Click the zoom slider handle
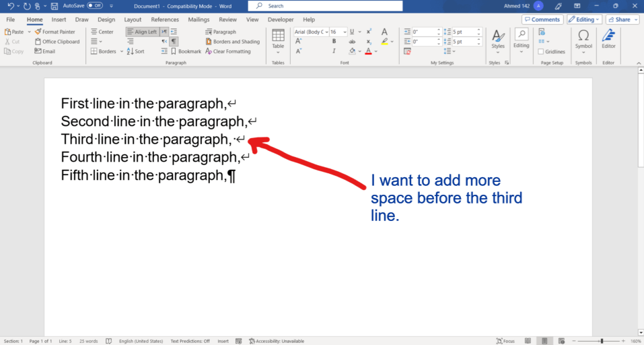This screenshot has height=345, width=644. (602, 341)
